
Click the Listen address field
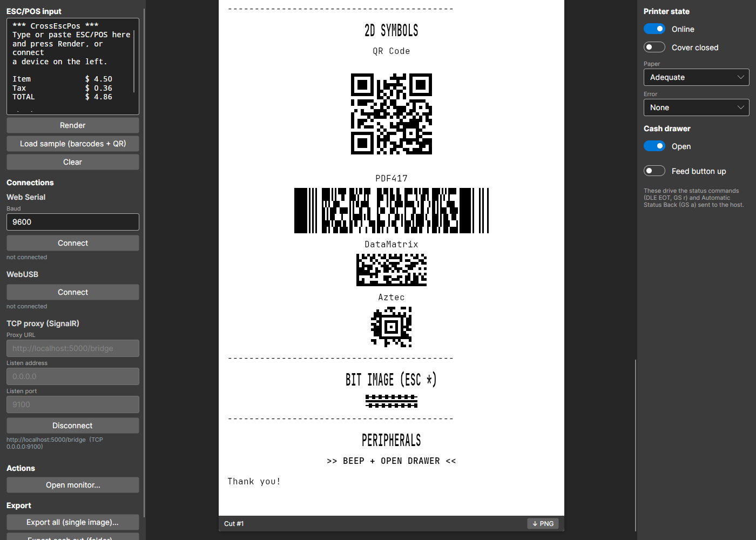tap(73, 376)
